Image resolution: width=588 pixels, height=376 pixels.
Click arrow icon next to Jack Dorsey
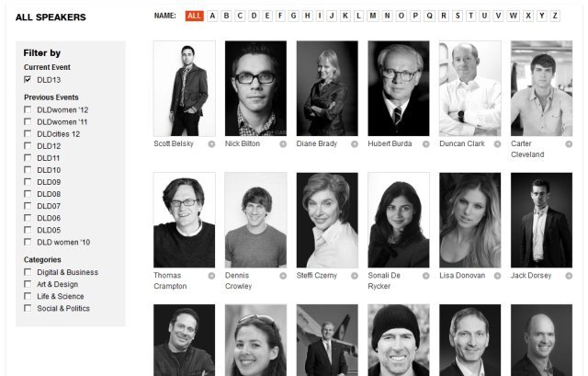tap(569, 276)
